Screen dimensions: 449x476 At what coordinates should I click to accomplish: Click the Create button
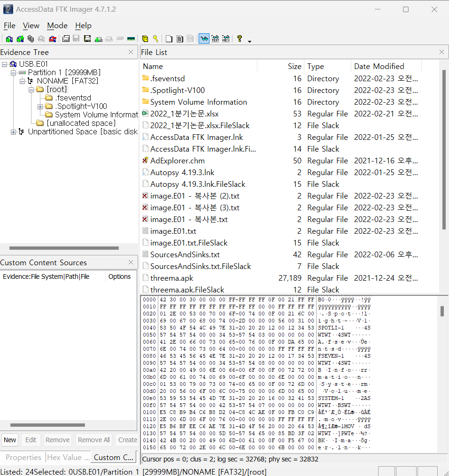128,440
